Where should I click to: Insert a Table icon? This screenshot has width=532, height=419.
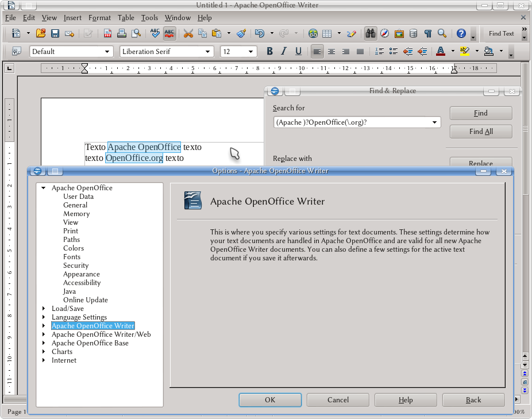pos(327,33)
